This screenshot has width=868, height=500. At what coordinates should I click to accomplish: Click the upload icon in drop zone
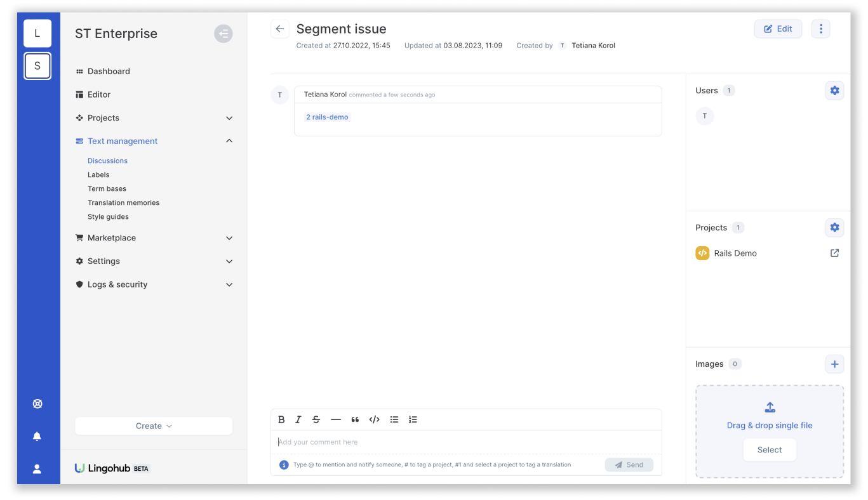point(770,407)
